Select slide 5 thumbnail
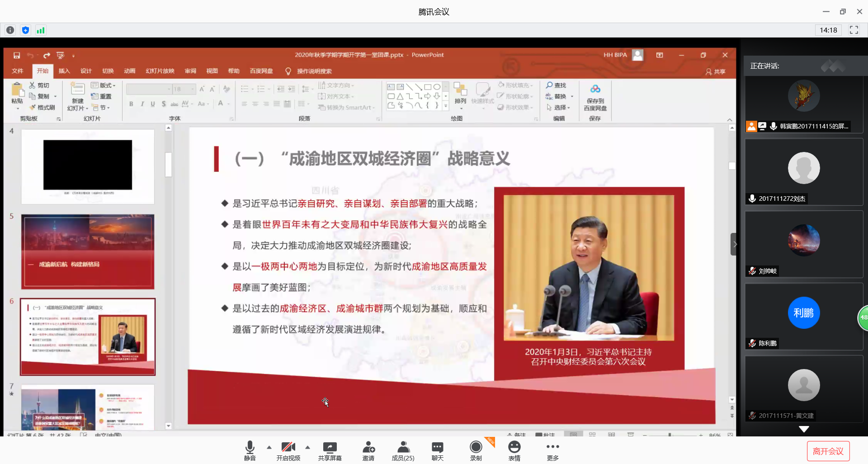Image resolution: width=868 pixels, height=464 pixels. tap(88, 252)
